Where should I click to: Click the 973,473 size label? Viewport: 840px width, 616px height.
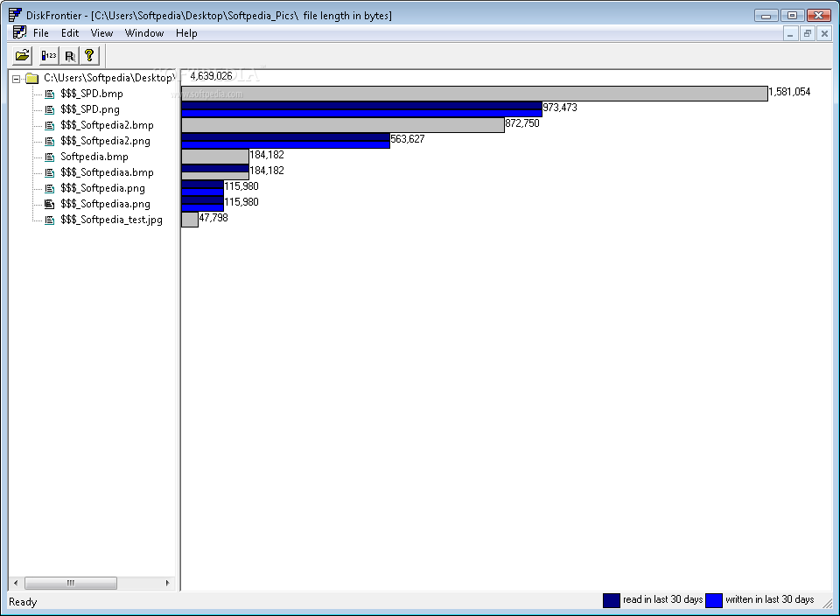(x=560, y=108)
